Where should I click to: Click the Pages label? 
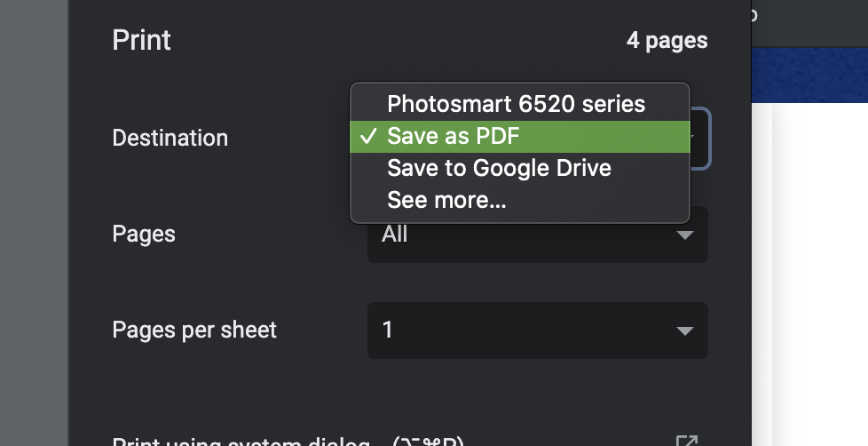coord(144,235)
